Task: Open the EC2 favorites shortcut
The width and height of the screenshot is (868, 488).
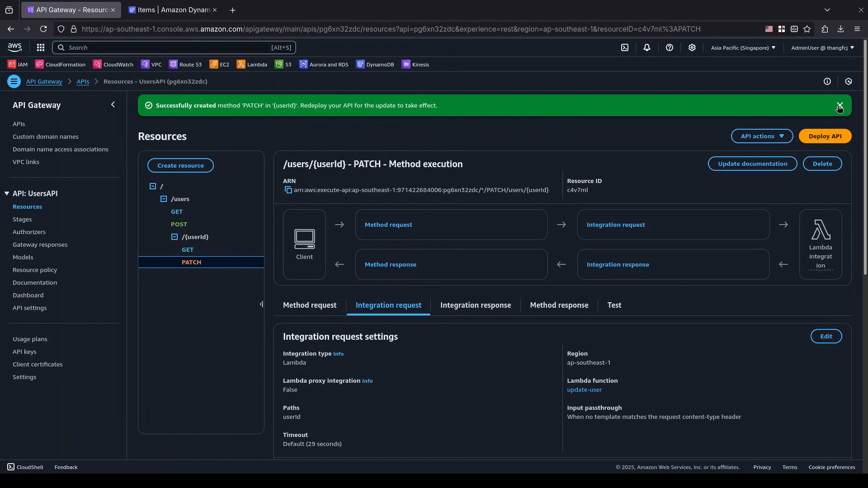Action: (x=220, y=65)
